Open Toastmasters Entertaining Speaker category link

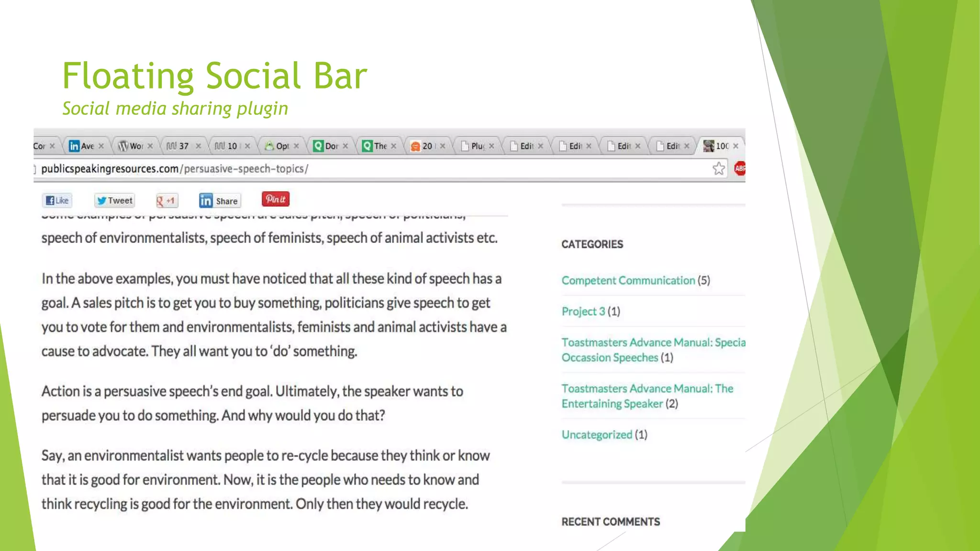pos(647,396)
